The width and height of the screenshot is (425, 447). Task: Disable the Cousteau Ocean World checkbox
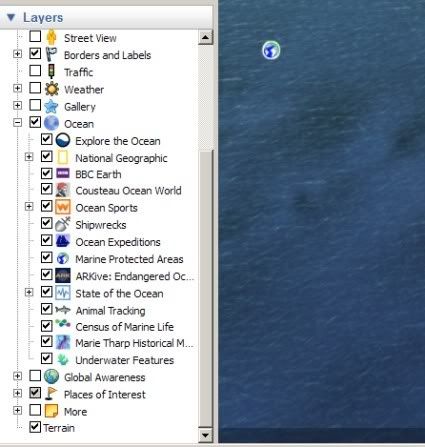pyautogui.click(x=47, y=189)
